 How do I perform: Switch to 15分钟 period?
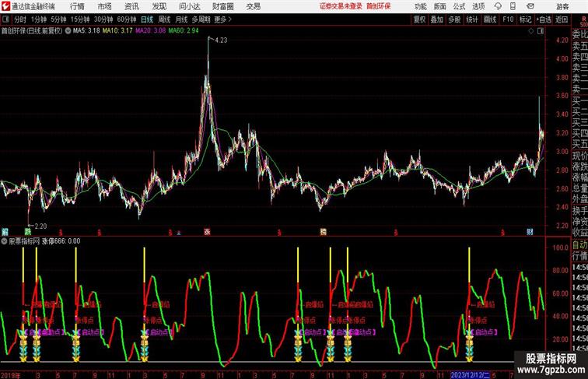(80, 19)
